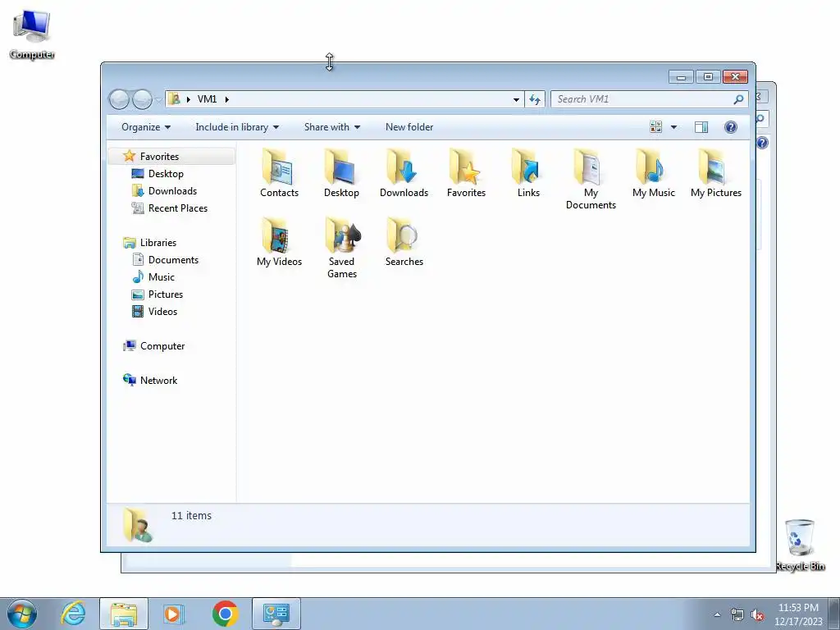Image resolution: width=840 pixels, height=630 pixels.
Task: Click the Back navigation arrow button
Action: [x=119, y=99]
